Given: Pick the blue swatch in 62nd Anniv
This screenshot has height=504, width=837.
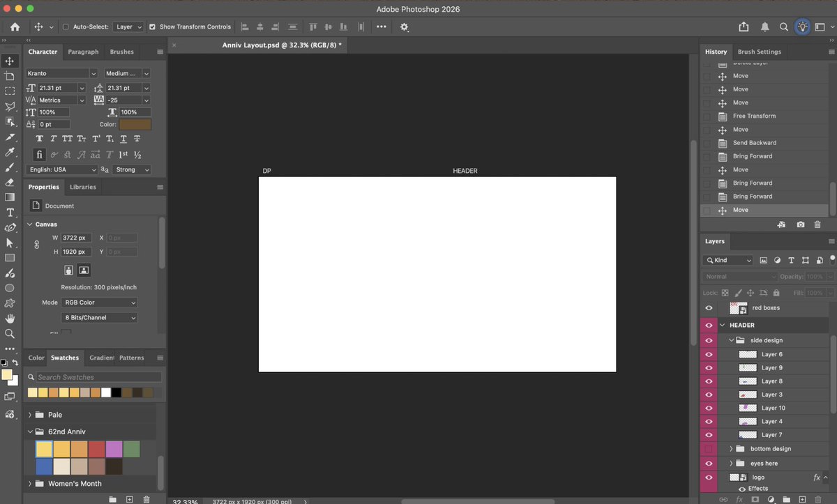Looking at the screenshot, I should click(44, 466).
